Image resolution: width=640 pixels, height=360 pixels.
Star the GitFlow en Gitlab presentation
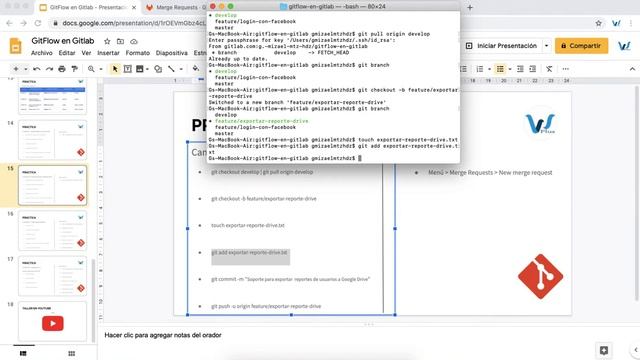(x=107, y=41)
